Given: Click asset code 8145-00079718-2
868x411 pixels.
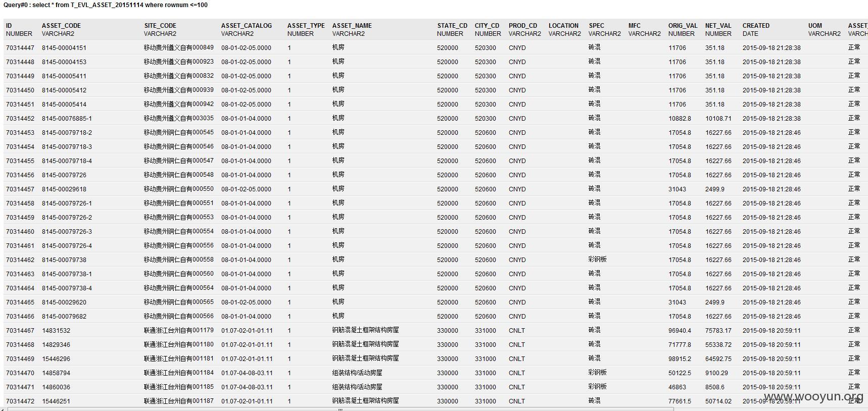Looking at the screenshot, I should (x=67, y=133).
